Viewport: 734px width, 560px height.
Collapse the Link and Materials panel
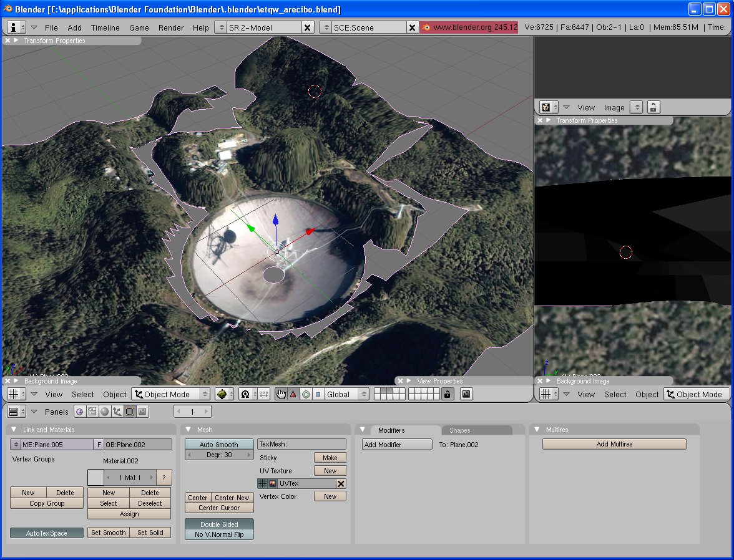click(14, 430)
